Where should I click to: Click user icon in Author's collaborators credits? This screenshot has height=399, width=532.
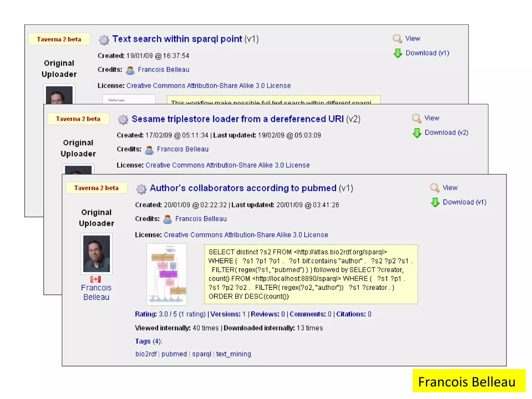[168, 219]
